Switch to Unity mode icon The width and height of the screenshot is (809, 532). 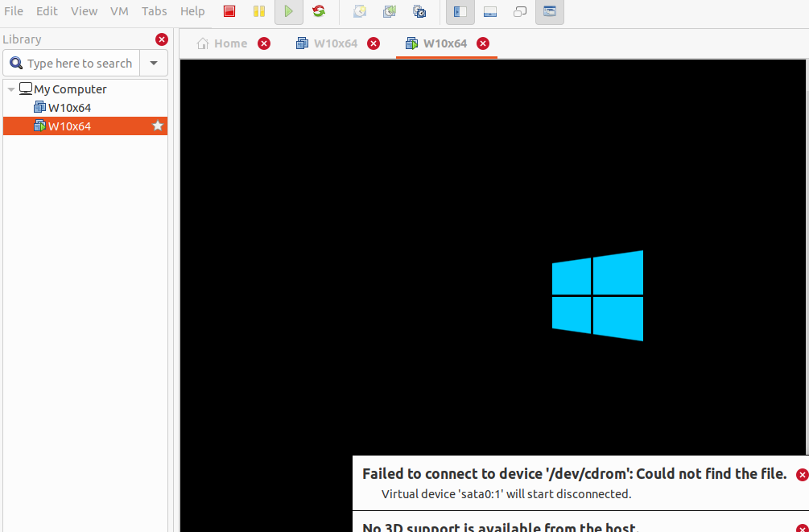520,11
